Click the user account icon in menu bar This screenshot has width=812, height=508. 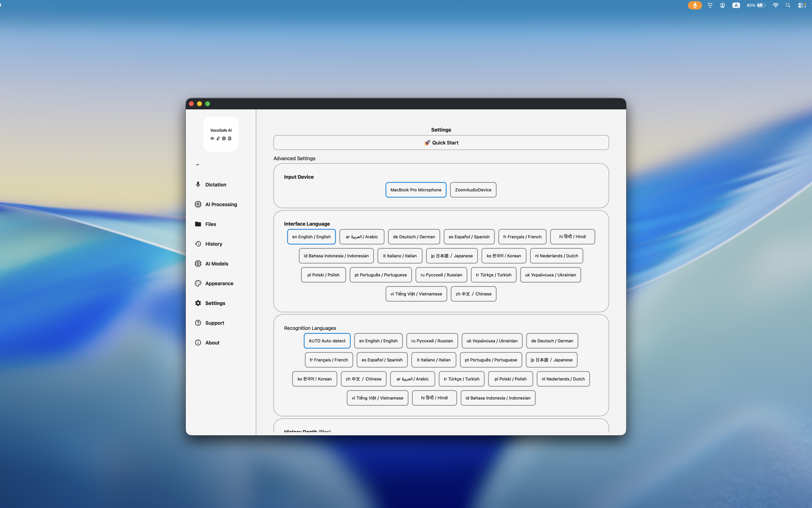(723, 5)
